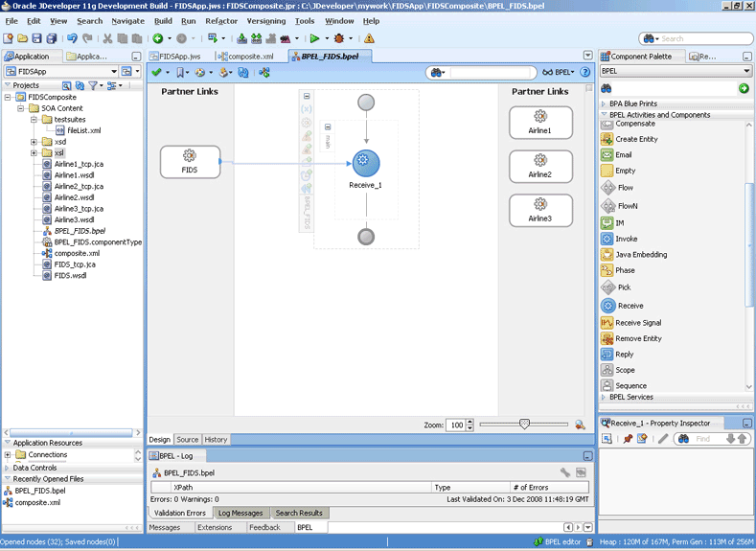Select the FlowN activity in palette
Image resolution: width=756 pixels, height=551 pixels.
click(620, 206)
